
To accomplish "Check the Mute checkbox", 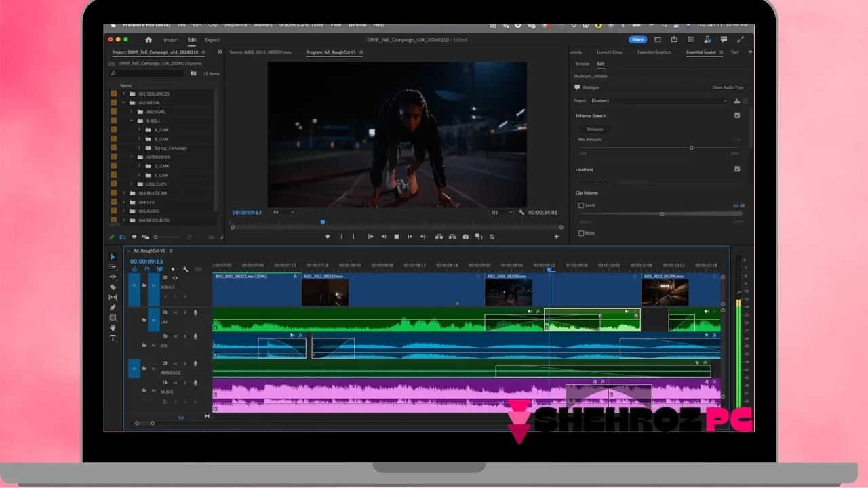I will (x=580, y=233).
